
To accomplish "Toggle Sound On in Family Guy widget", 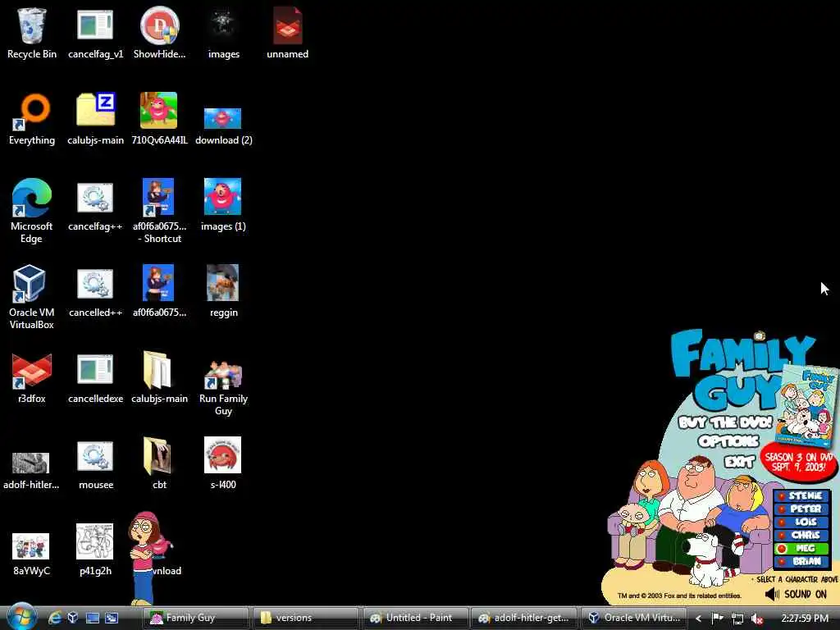I will pos(796,594).
